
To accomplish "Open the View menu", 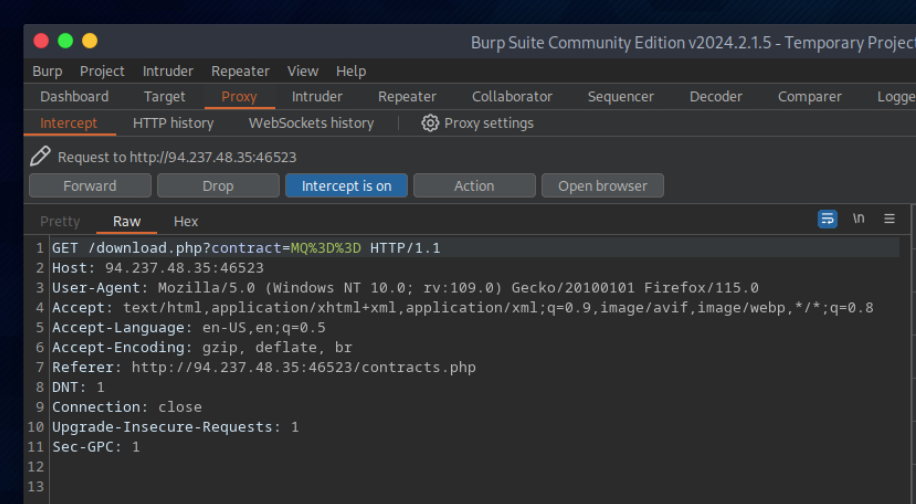I will (x=303, y=71).
